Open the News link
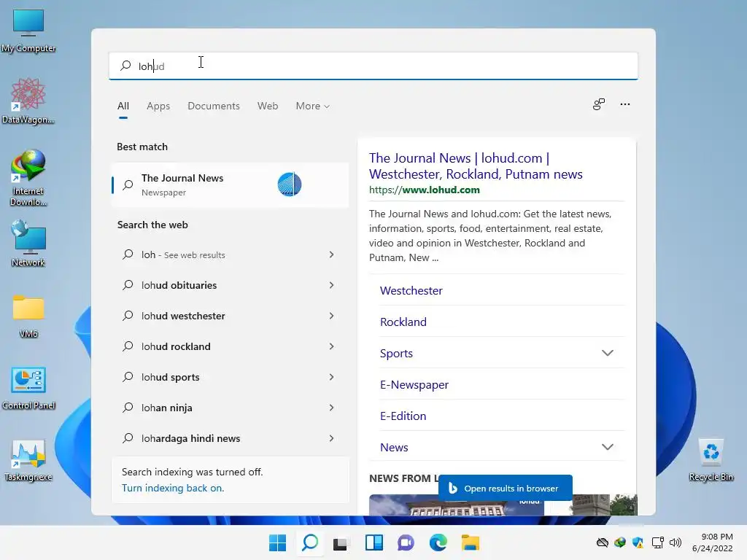The image size is (747, 560). [x=394, y=447]
